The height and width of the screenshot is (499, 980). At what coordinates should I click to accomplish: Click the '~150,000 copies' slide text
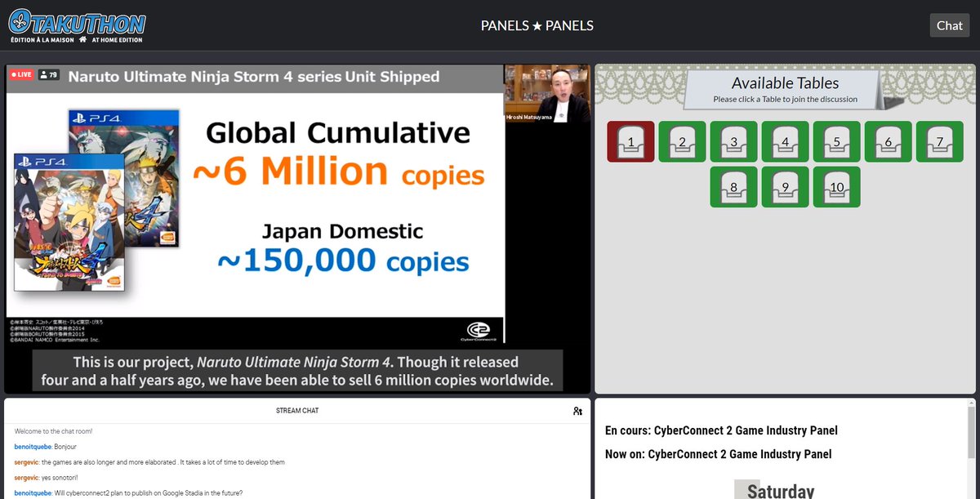point(343,261)
